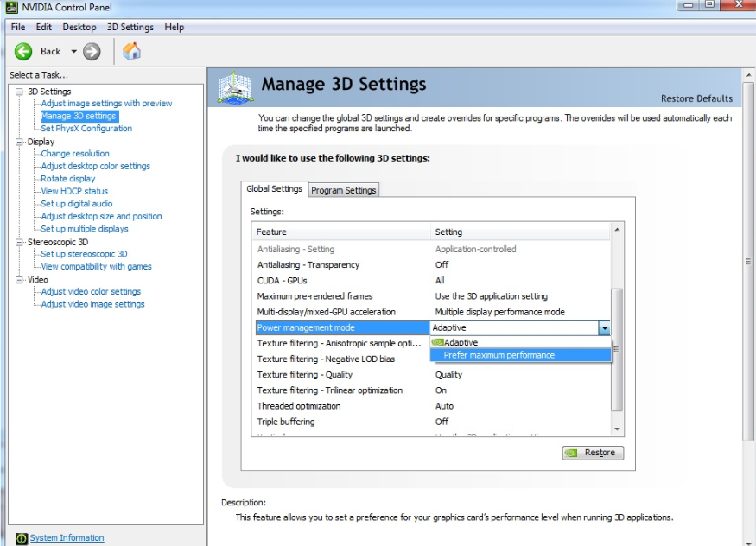
Task: Select Texture filtering - Trilinear optimization row
Action: pos(433,390)
